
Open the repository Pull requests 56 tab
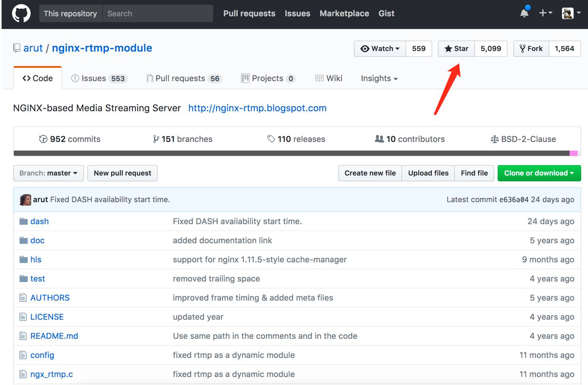[x=184, y=78]
